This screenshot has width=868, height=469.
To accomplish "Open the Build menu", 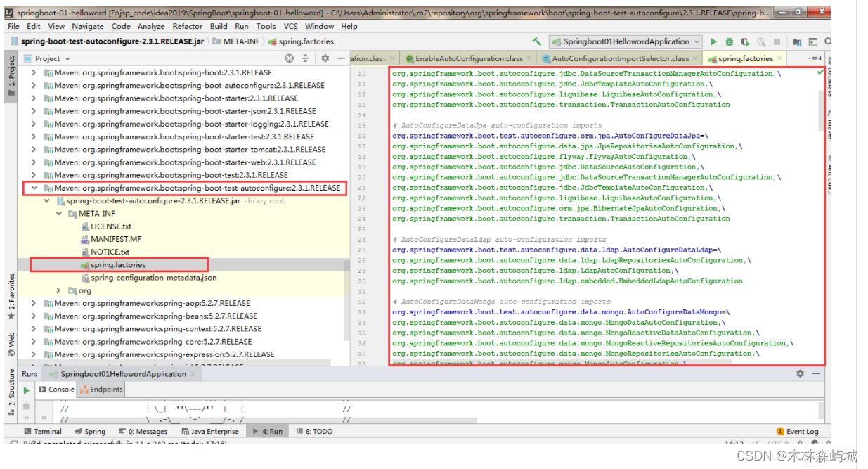I will click(x=219, y=26).
